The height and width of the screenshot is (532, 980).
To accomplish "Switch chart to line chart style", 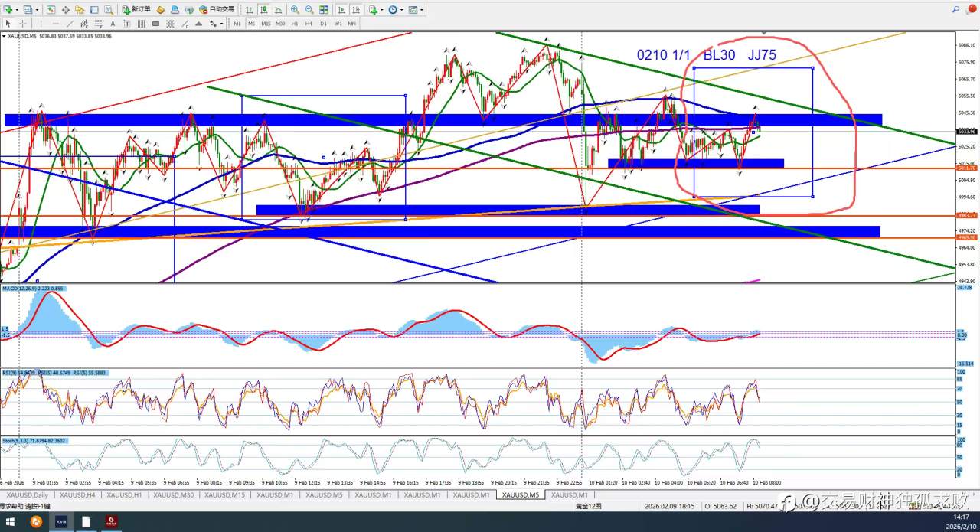I will click(x=279, y=10).
